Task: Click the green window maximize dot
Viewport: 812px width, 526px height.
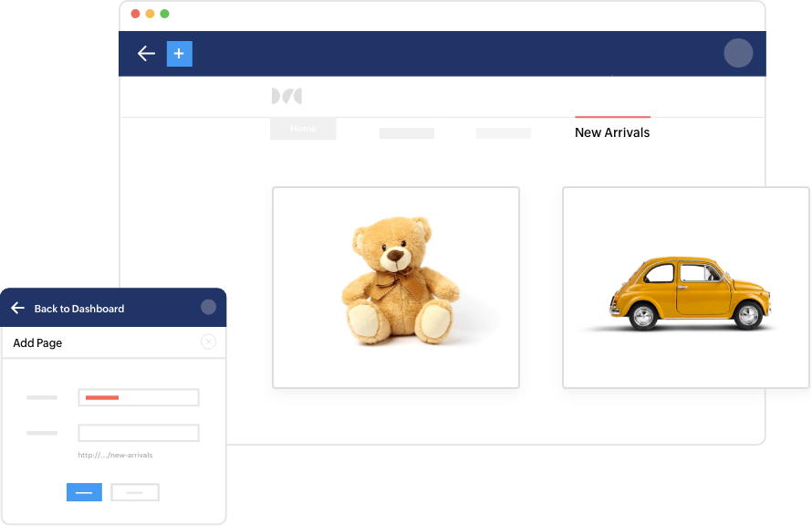Action: (164, 14)
